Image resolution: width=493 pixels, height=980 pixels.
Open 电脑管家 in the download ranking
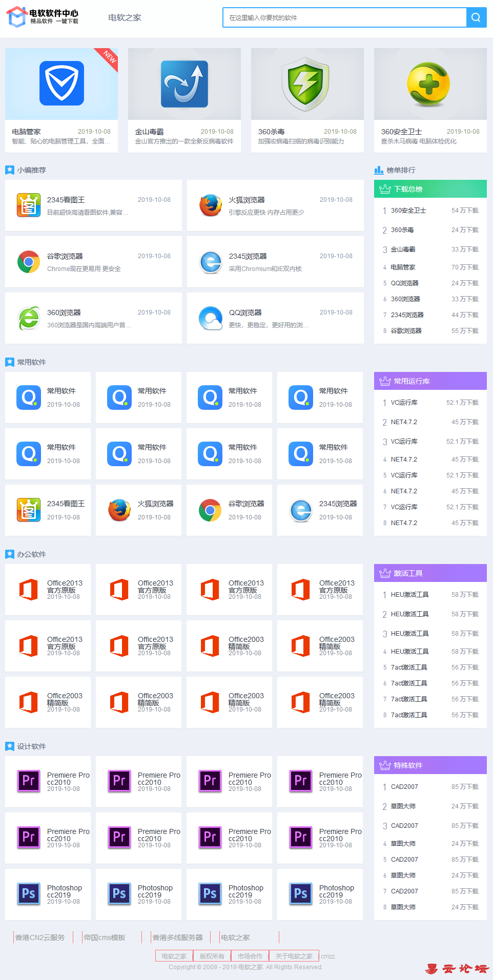tap(403, 267)
